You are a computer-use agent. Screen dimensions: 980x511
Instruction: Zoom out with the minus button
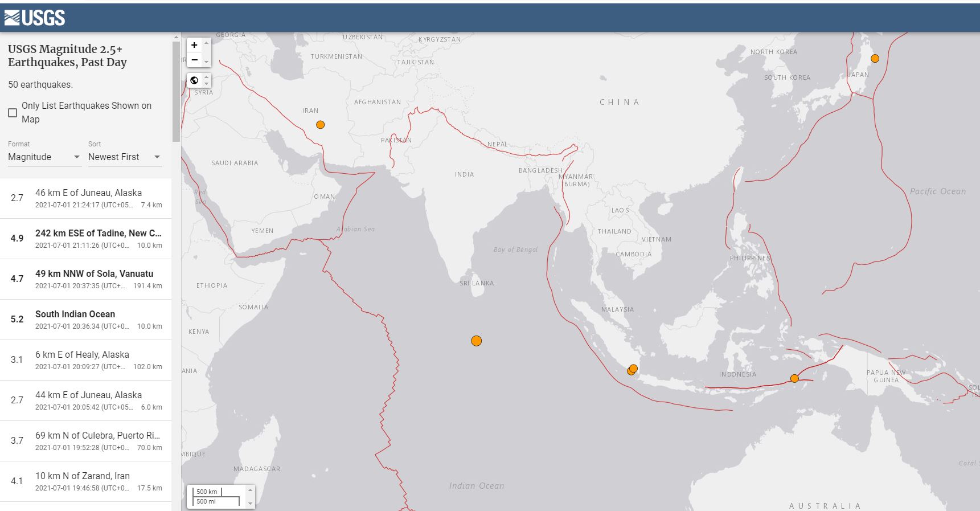click(x=194, y=60)
